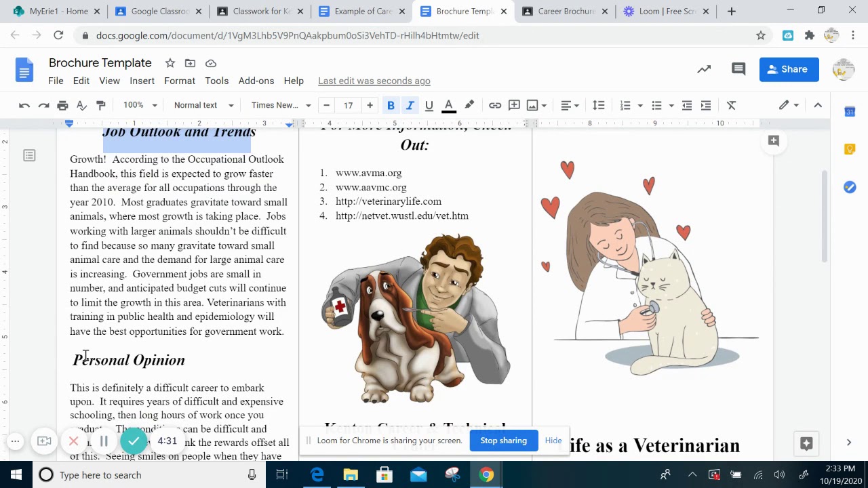Image resolution: width=868 pixels, height=488 pixels.
Task: Click the decrease indent icon
Action: (687, 105)
